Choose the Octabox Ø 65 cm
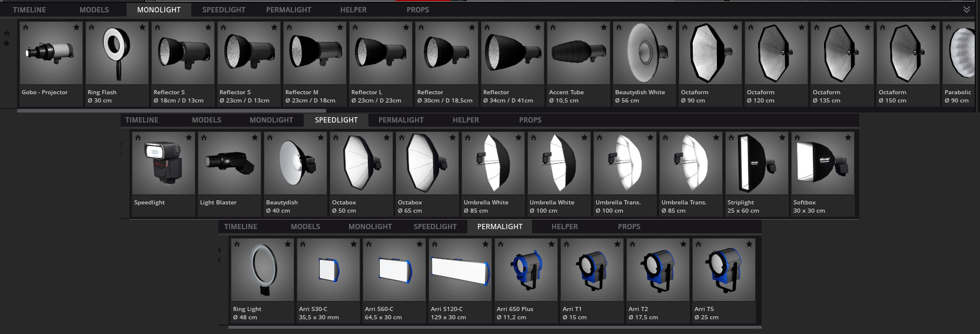The image size is (980, 334). coord(427,174)
